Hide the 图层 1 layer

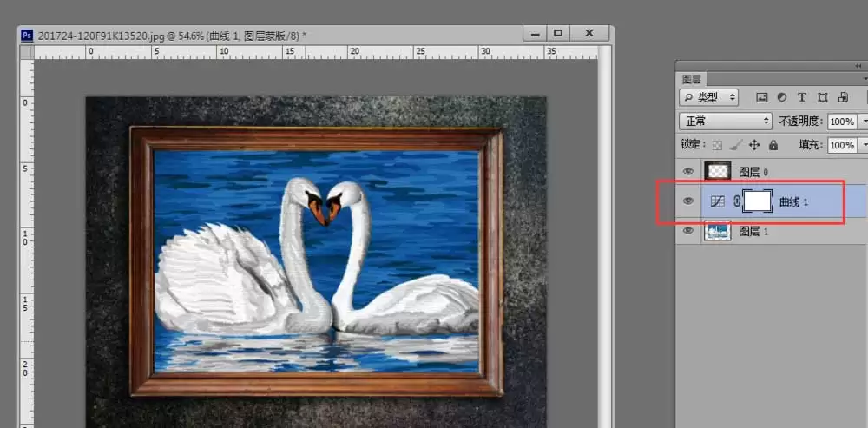(x=688, y=231)
